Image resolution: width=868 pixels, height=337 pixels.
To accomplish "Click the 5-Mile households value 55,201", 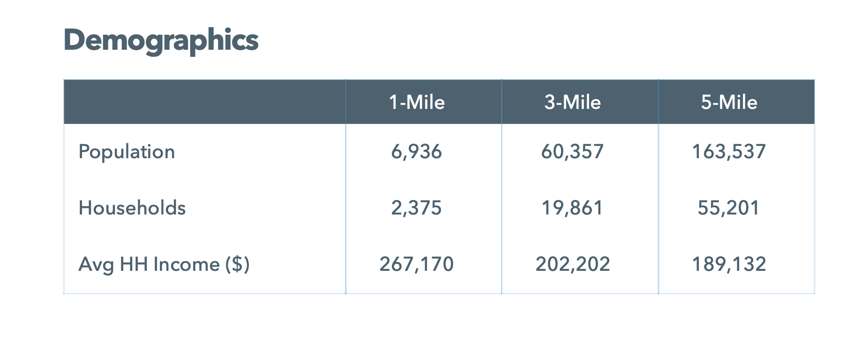I will coord(728,208).
